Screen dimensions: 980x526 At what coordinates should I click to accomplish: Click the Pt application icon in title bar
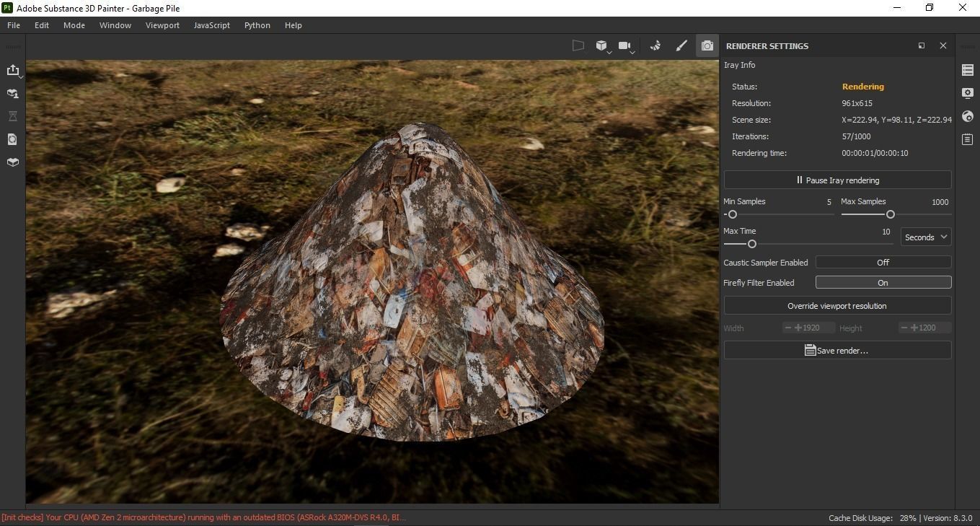7,8
